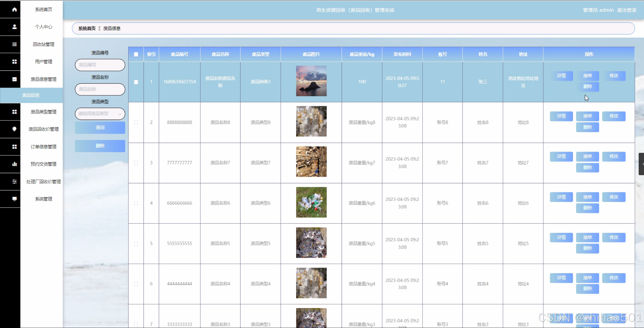Click the chart icon beside 废品信息管理
This screenshot has width=644, height=328.
[14, 79]
